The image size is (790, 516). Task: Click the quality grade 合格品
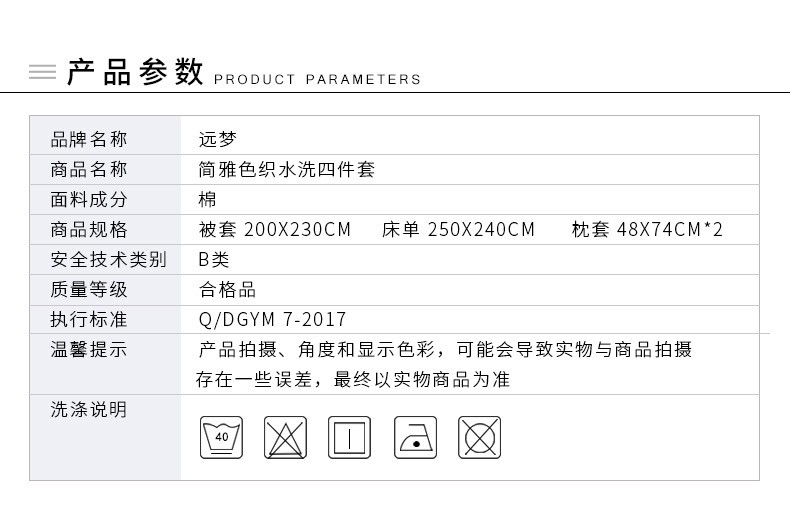227,290
